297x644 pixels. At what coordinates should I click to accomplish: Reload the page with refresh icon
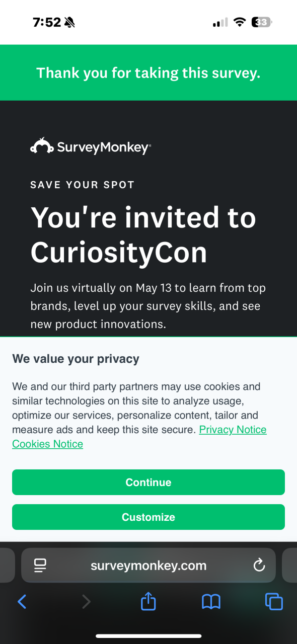pyautogui.click(x=259, y=565)
